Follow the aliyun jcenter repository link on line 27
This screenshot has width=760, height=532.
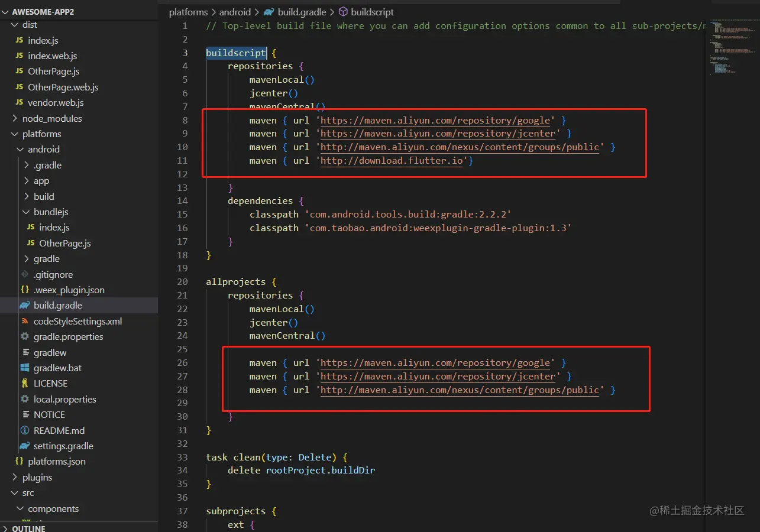(x=438, y=377)
